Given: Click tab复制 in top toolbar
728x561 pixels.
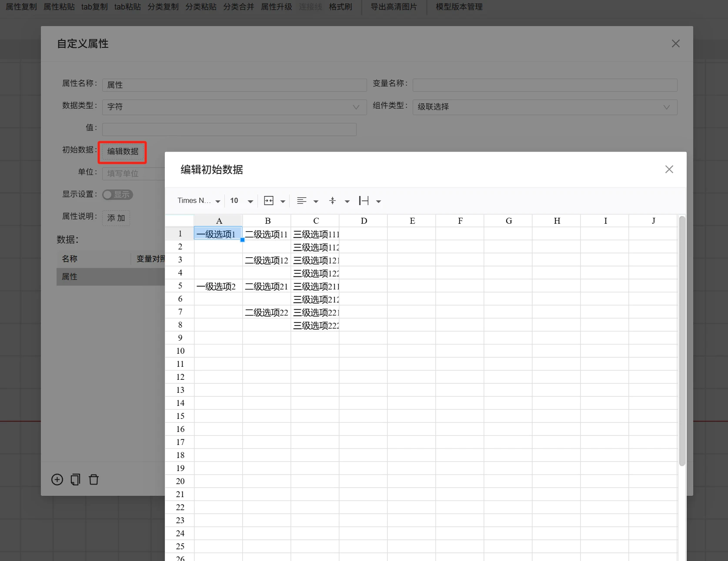Looking at the screenshot, I should pyautogui.click(x=94, y=7).
